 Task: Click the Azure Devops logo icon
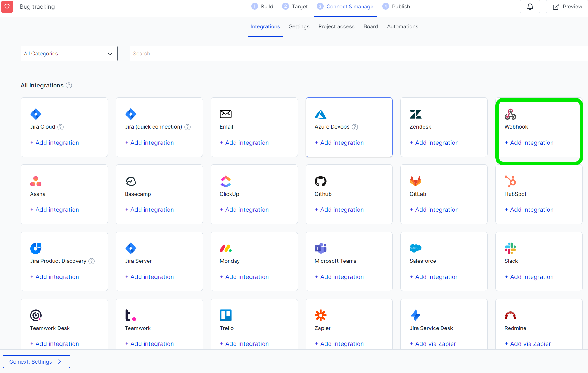pos(320,114)
